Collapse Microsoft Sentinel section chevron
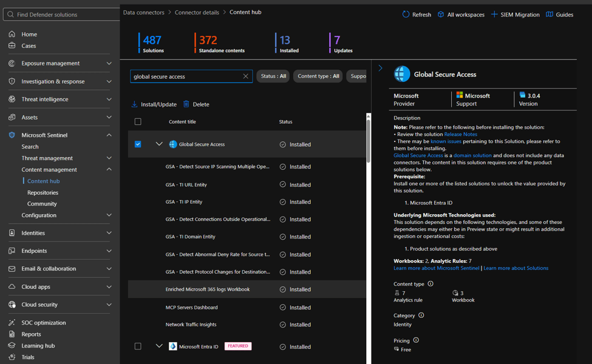This screenshot has width=592, height=364. pyautogui.click(x=109, y=135)
